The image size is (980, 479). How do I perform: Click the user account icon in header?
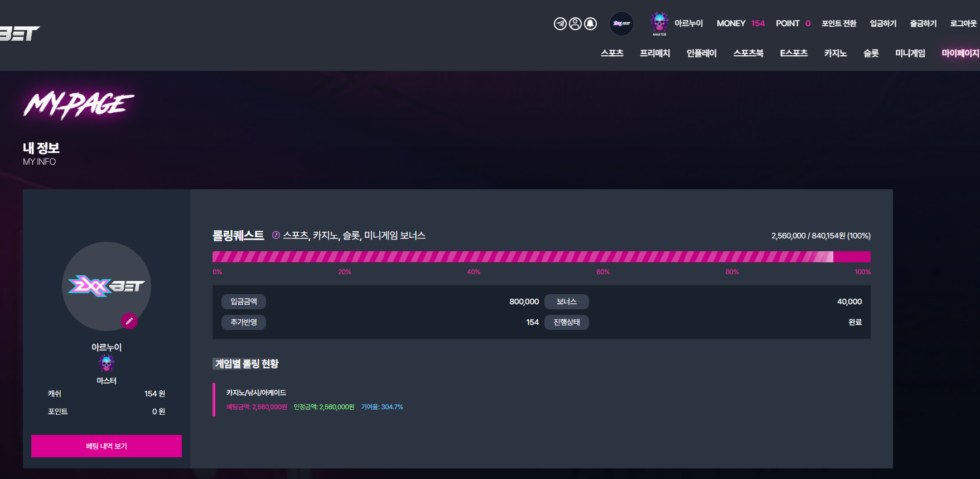575,23
